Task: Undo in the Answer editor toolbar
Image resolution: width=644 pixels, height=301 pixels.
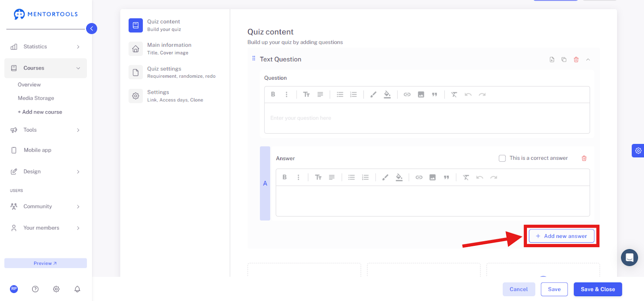Action: (x=480, y=177)
